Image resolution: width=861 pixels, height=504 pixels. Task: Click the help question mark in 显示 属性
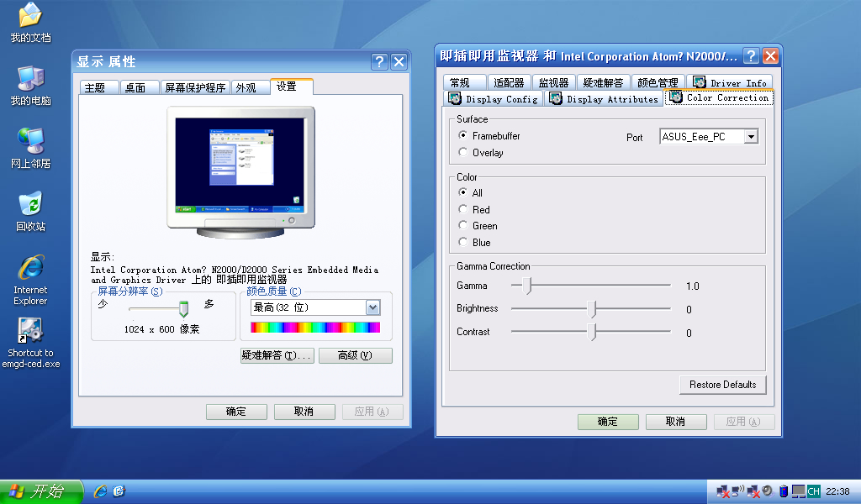380,61
